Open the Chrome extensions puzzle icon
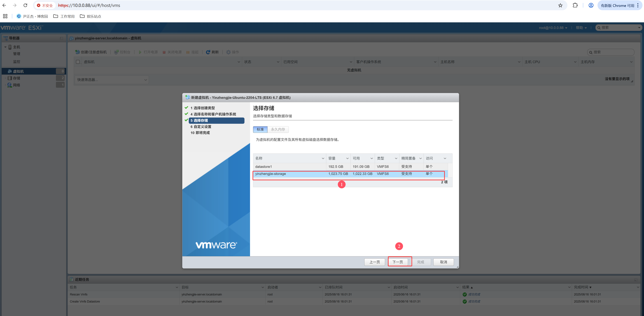Image resolution: width=644 pixels, height=316 pixels. (x=575, y=5)
